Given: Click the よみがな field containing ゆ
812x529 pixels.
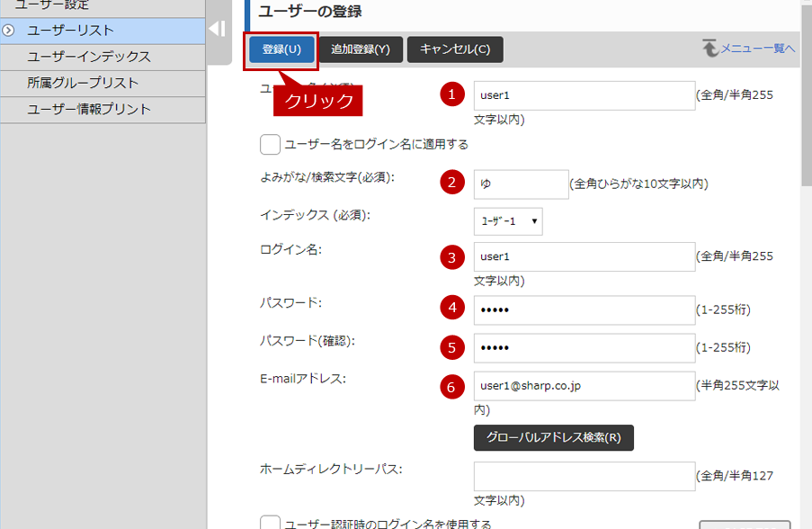Looking at the screenshot, I should [x=521, y=184].
